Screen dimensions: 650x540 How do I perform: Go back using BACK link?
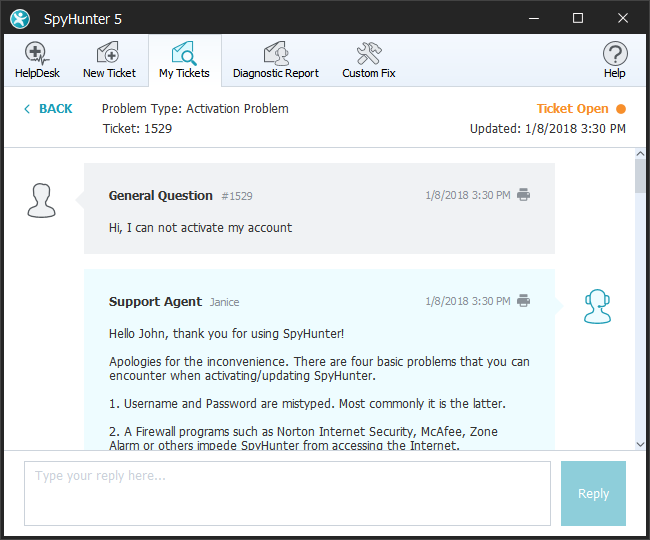tap(48, 109)
